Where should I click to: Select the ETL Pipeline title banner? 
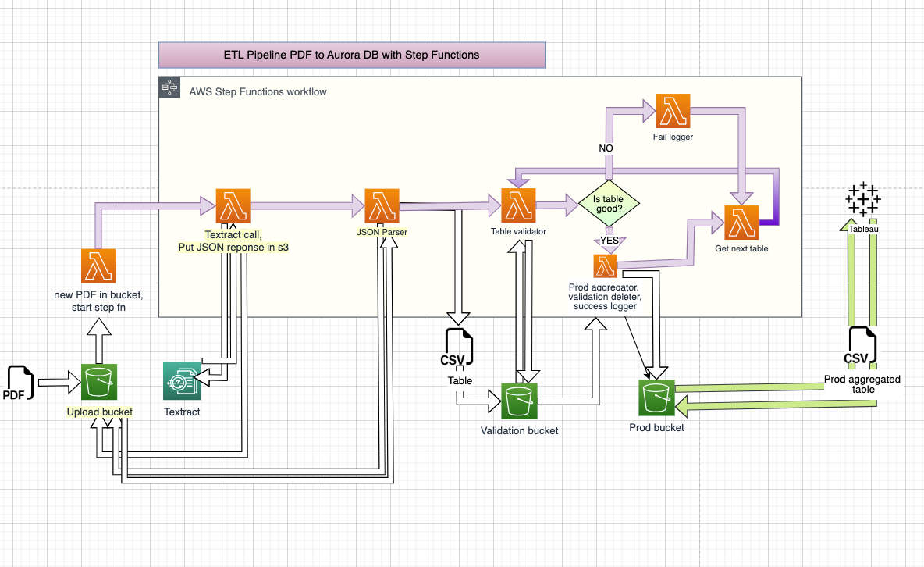[x=352, y=55]
